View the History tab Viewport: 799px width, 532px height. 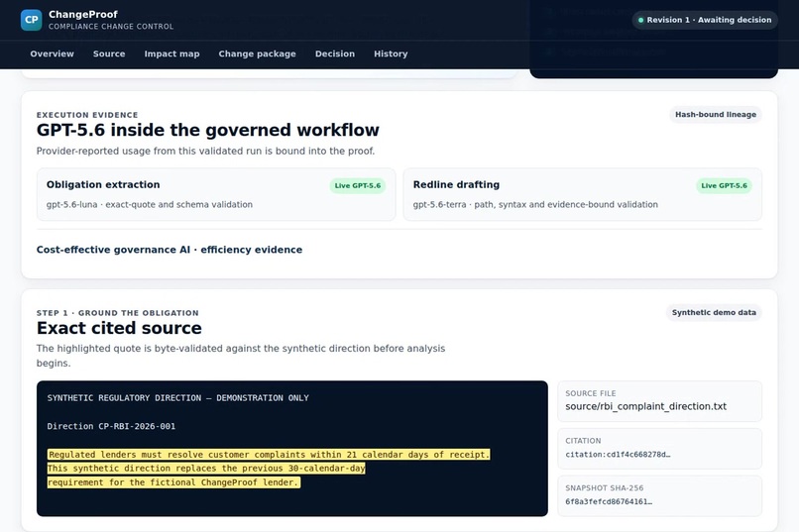391,53
